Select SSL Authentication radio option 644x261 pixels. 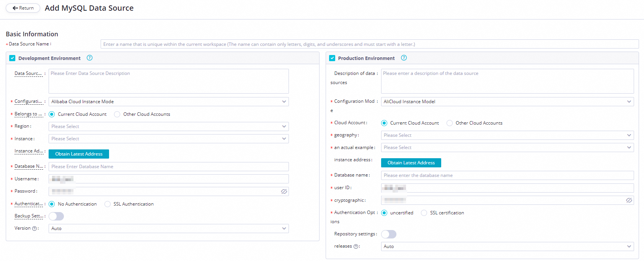pos(108,204)
